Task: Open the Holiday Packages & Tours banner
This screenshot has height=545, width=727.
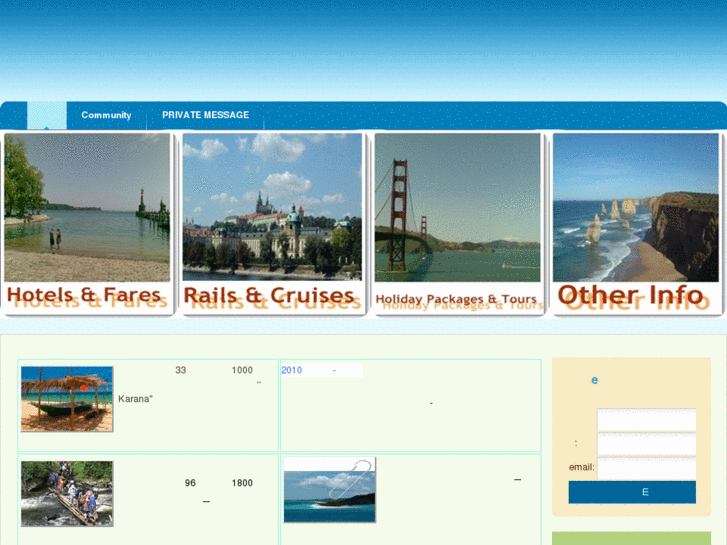Action: pyautogui.click(x=457, y=224)
